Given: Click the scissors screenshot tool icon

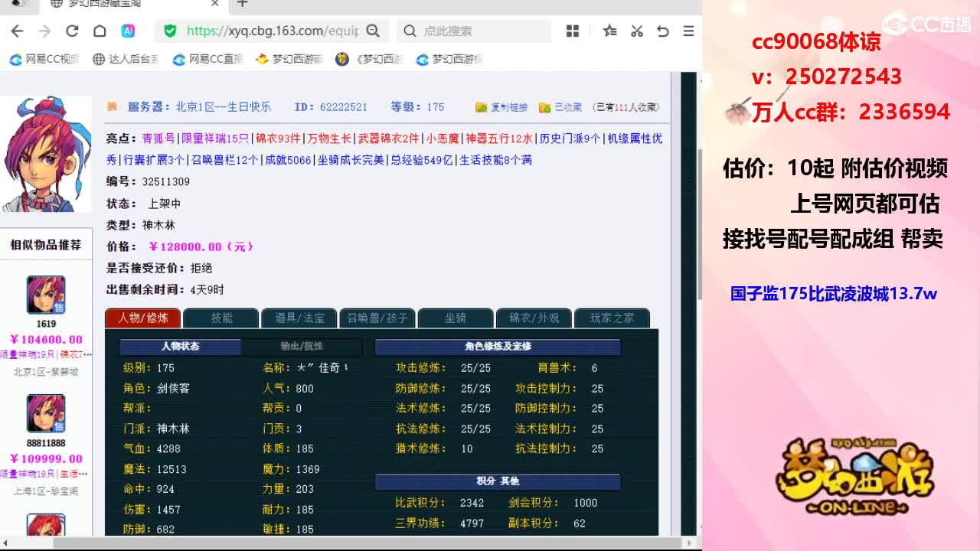Looking at the screenshot, I should 636,31.
